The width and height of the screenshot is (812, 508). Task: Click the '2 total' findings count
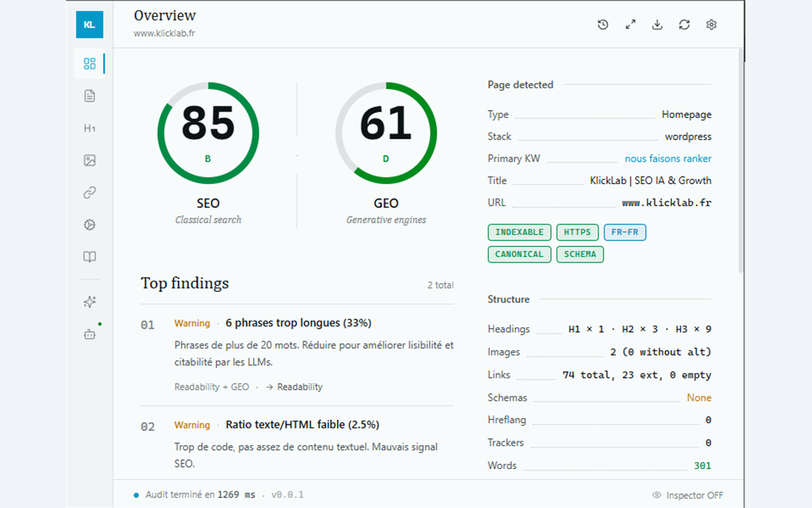point(440,285)
